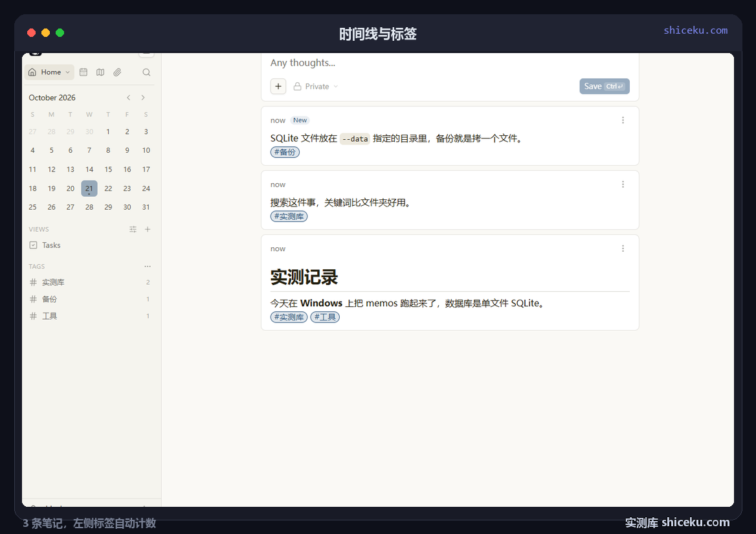Click the shiceku.com link in title bar
756x534 pixels.
point(695,30)
